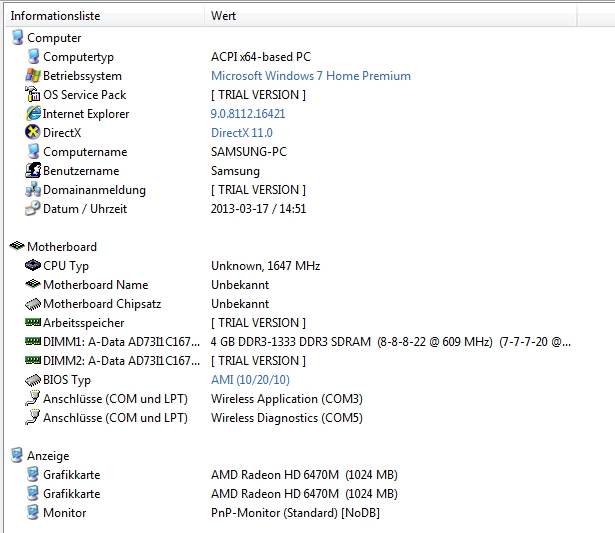Click the CPU Typ chip icon
615x533 pixels.
click(33, 265)
